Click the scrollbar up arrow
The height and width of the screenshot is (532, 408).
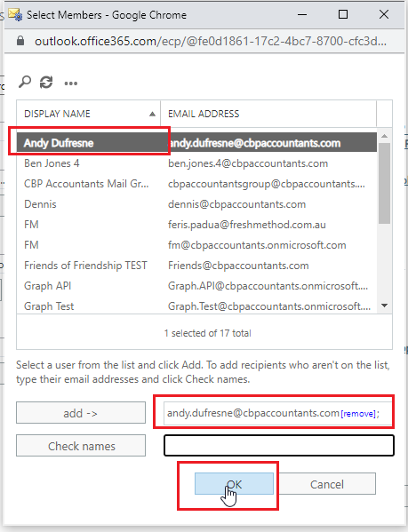[x=384, y=136]
